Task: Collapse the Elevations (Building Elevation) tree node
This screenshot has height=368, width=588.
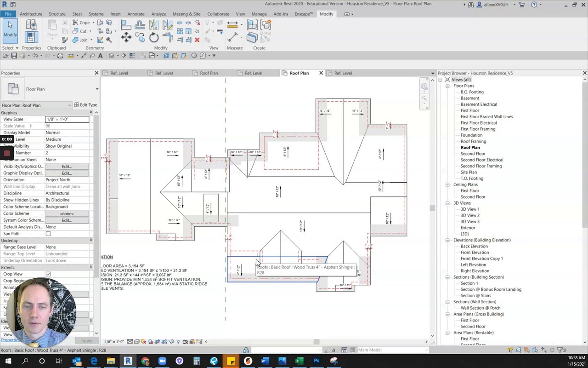Action: [448, 240]
